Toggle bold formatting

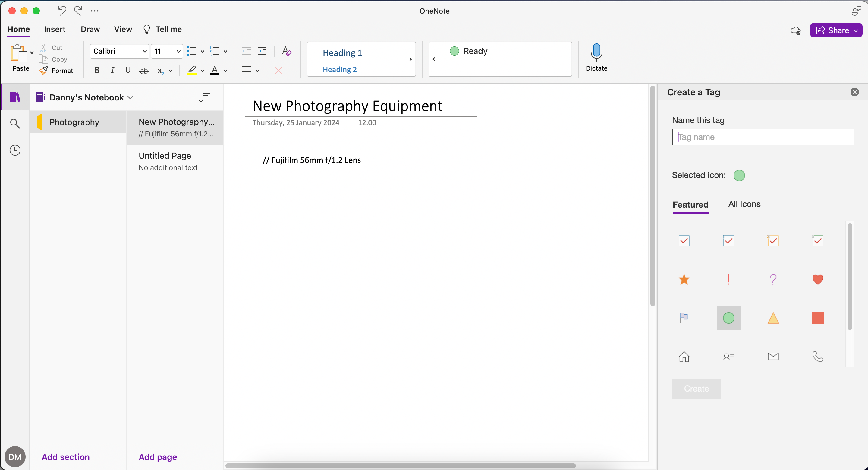coord(97,71)
